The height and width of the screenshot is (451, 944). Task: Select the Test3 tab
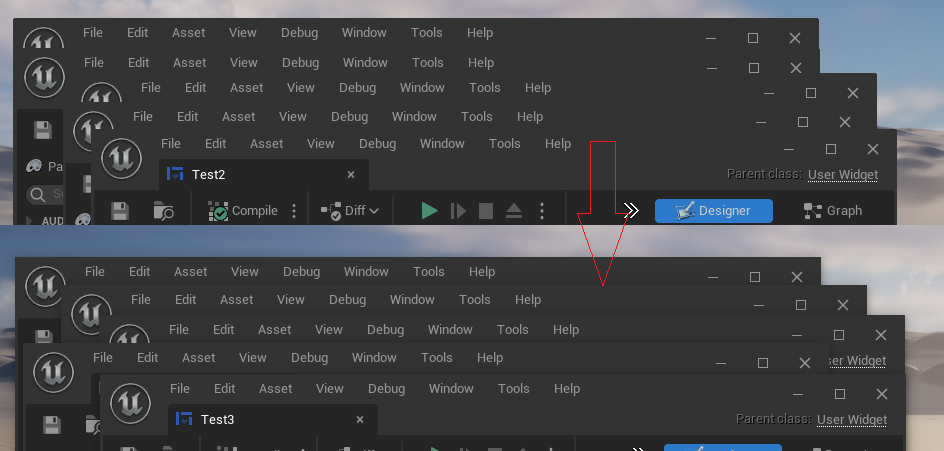point(273,420)
